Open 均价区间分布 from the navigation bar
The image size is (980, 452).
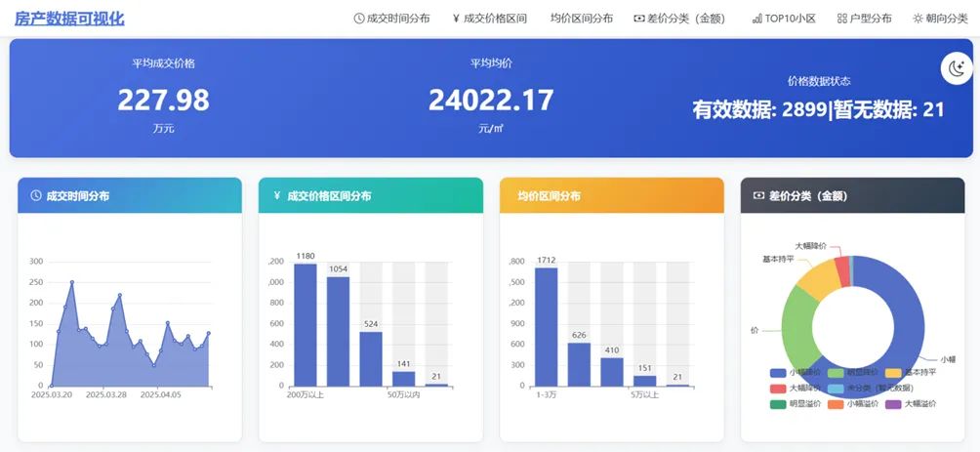point(581,19)
